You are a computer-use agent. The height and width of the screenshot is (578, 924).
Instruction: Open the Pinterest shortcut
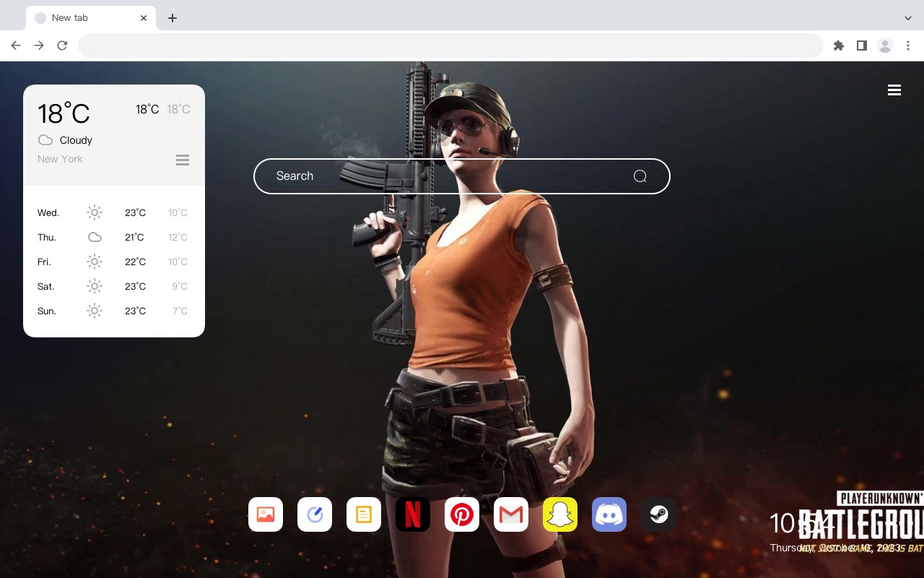pyautogui.click(x=462, y=514)
